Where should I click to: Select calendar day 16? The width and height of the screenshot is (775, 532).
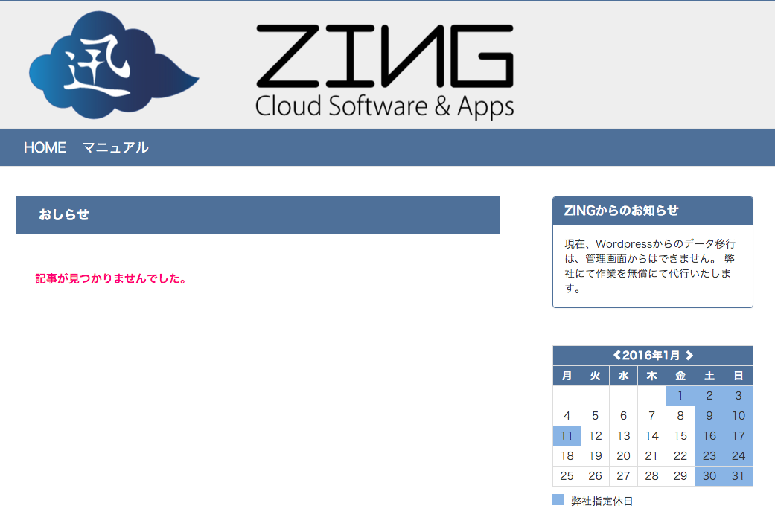pyautogui.click(x=709, y=436)
